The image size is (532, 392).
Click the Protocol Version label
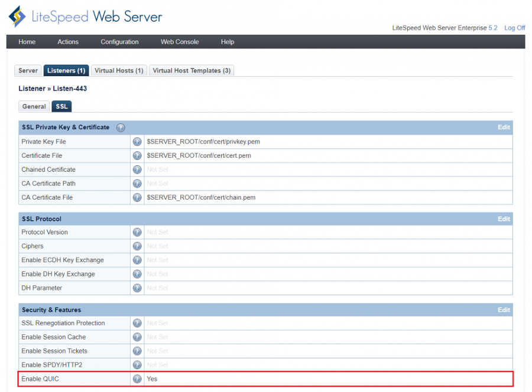point(44,232)
